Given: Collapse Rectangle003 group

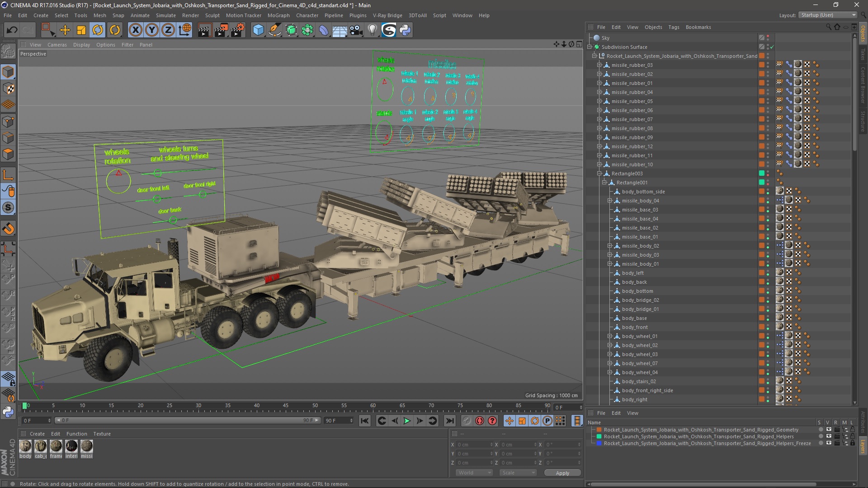Looking at the screenshot, I should (x=599, y=174).
